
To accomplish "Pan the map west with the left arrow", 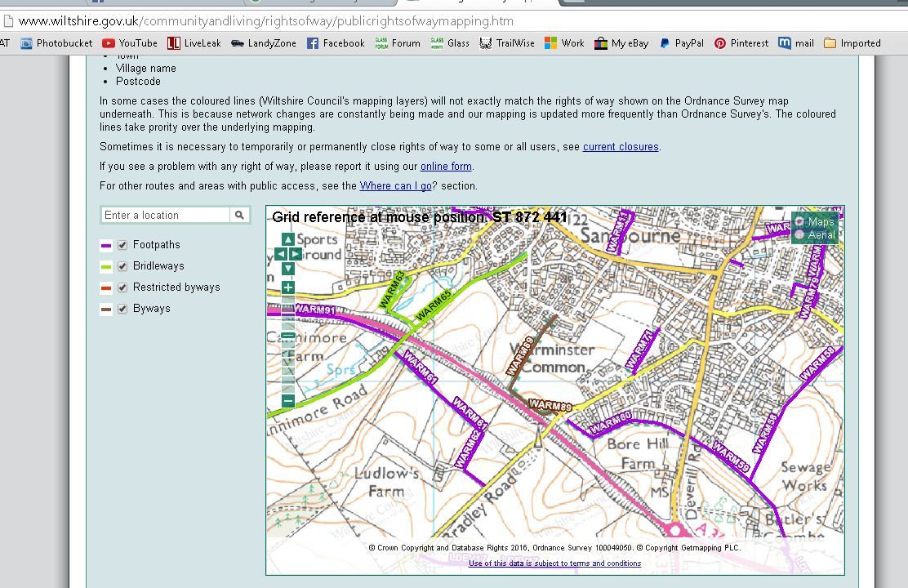I will coord(280,254).
